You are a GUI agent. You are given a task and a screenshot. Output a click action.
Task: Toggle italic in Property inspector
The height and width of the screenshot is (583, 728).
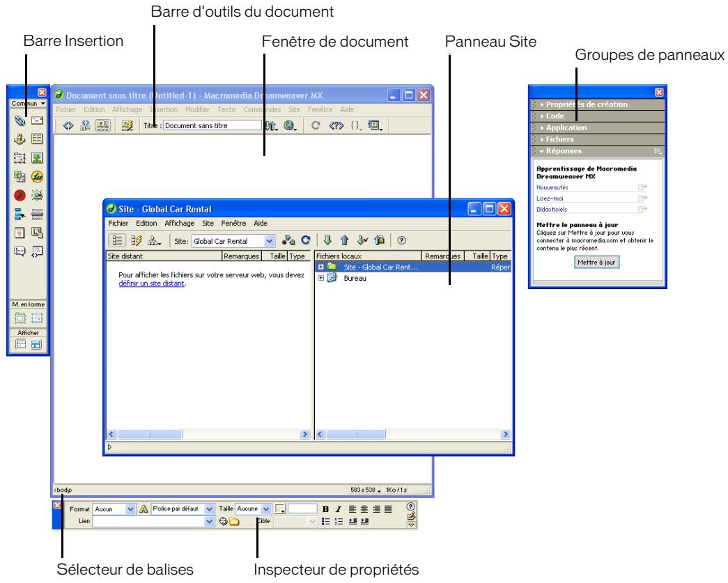[338, 509]
